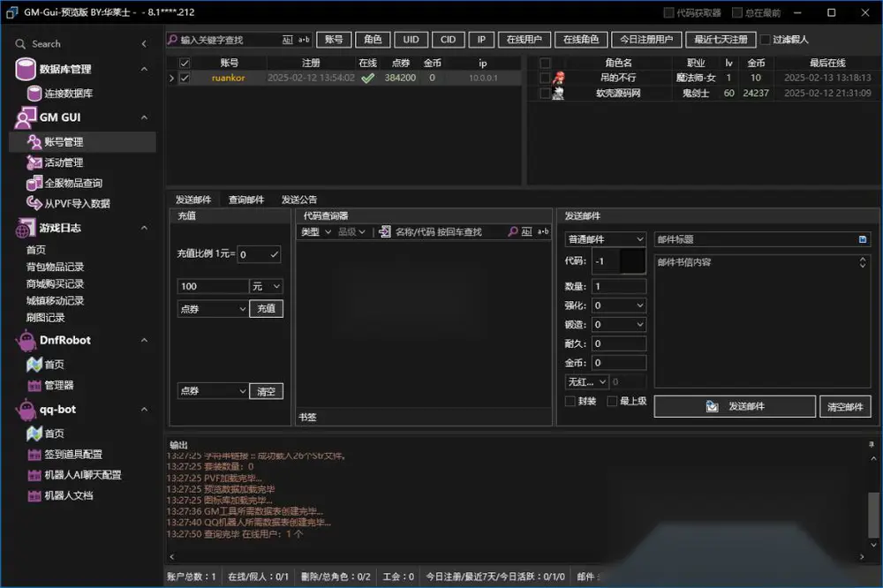Click the 软壳源码网 character avatar

pyautogui.click(x=558, y=93)
